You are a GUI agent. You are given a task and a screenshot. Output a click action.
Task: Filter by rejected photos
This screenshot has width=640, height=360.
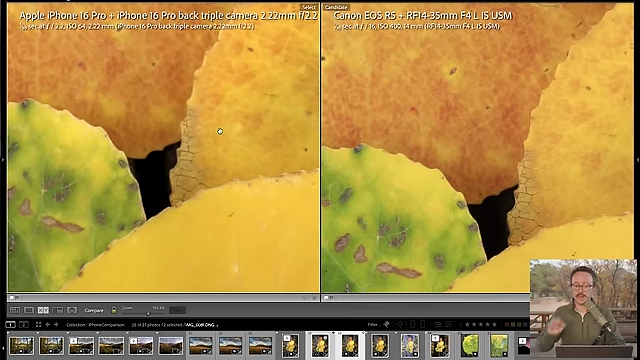(x=400, y=324)
